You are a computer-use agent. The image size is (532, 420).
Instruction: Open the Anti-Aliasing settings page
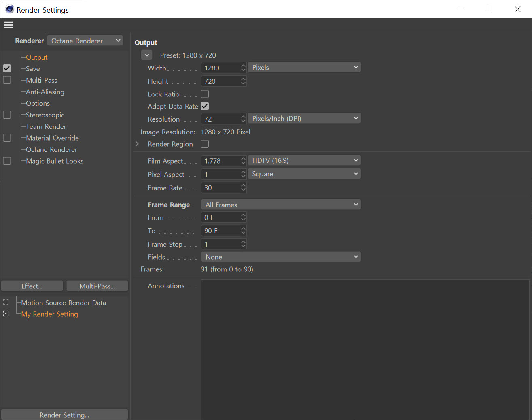click(x=45, y=92)
